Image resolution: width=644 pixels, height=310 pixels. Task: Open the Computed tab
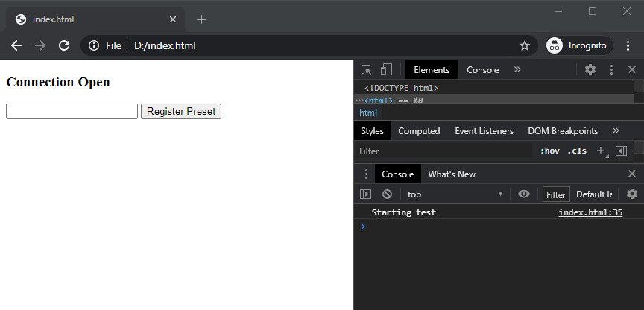coord(419,131)
